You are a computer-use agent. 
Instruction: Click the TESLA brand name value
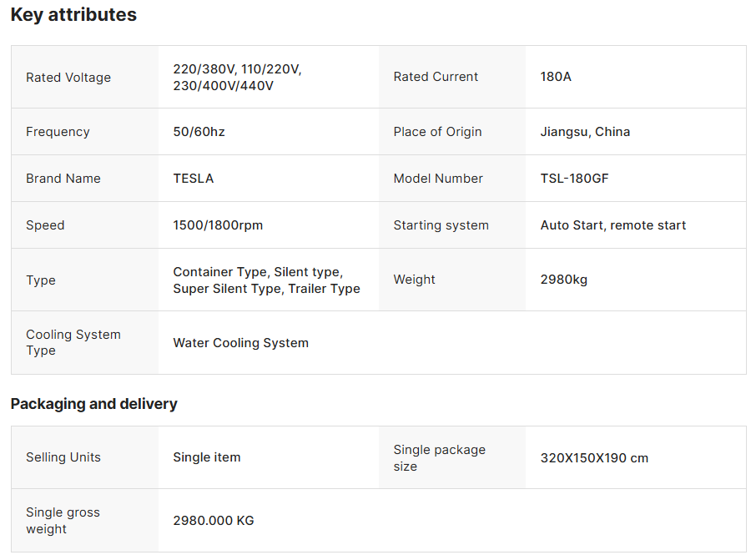[193, 179]
